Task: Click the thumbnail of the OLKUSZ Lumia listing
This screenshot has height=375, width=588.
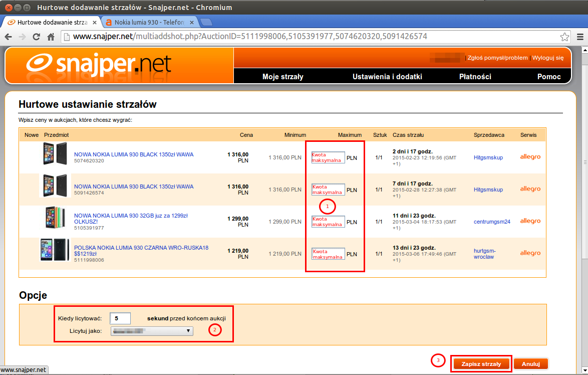Action: click(55, 218)
